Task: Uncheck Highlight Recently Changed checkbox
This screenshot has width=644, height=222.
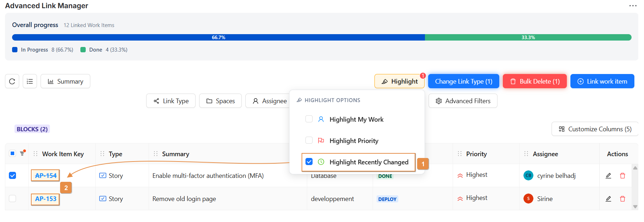Action: (x=309, y=162)
